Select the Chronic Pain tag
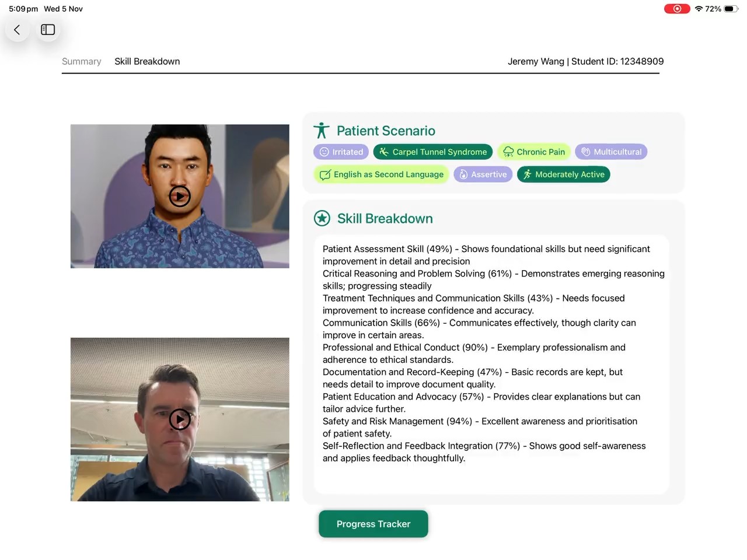 pyautogui.click(x=534, y=152)
